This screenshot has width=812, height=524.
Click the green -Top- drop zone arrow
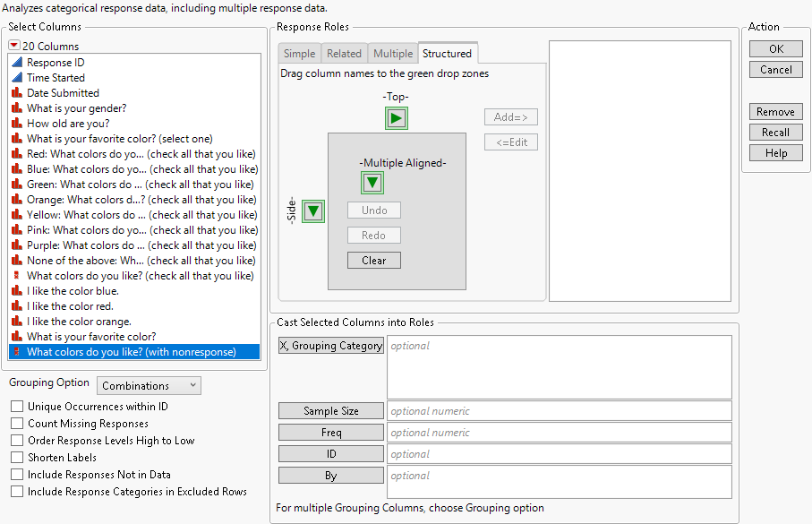point(396,117)
